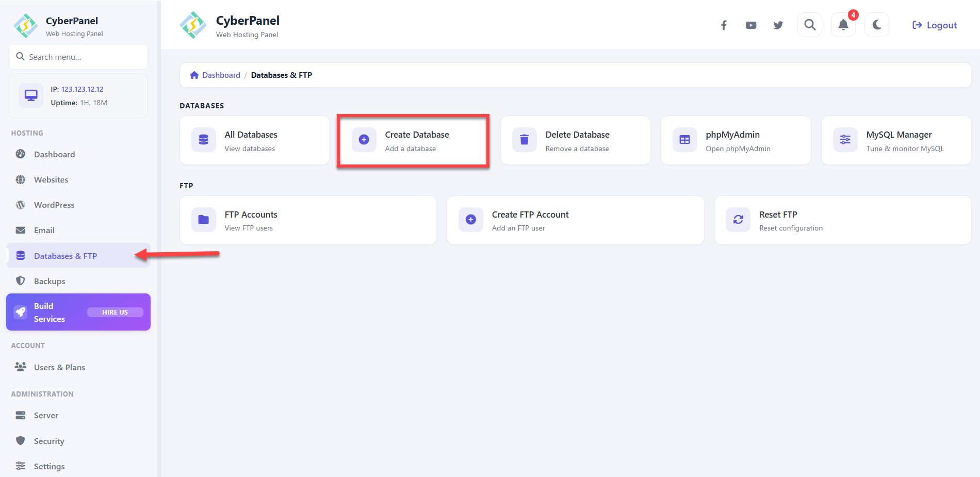
Task: Open Create Database card title
Action: [x=417, y=135]
